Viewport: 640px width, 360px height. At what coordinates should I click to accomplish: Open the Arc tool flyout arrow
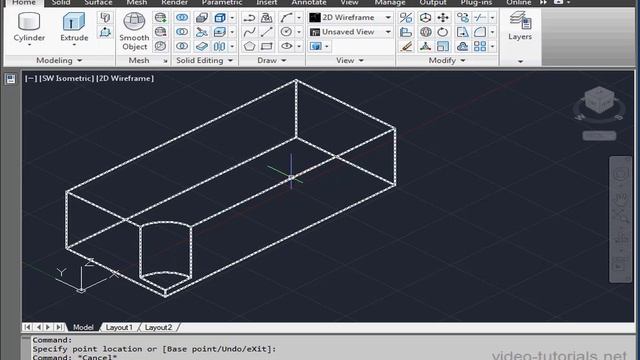pyautogui.click(x=299, y=18)
